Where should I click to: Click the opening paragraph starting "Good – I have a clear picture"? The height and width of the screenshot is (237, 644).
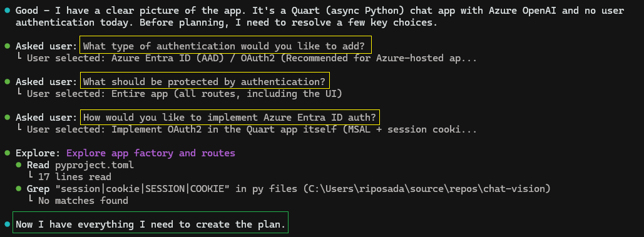click(320, 16)
